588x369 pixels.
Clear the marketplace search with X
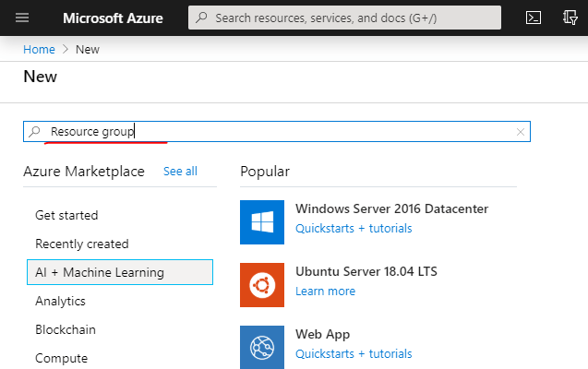(x=521, y=132)
